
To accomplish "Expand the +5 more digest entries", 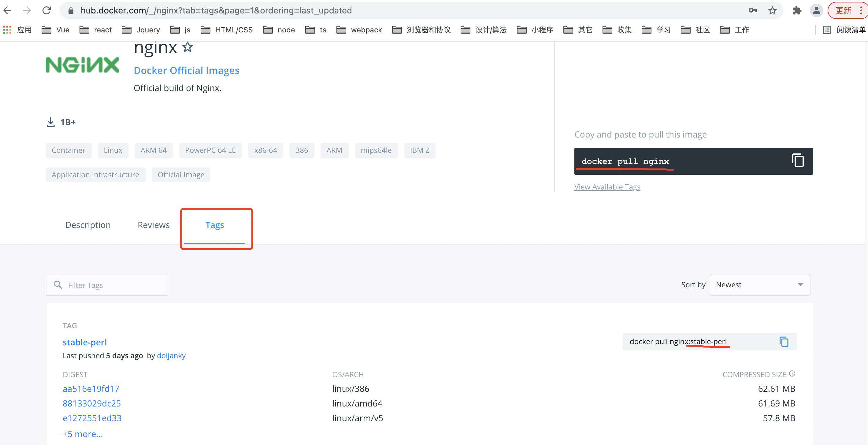I will [82, 434].
